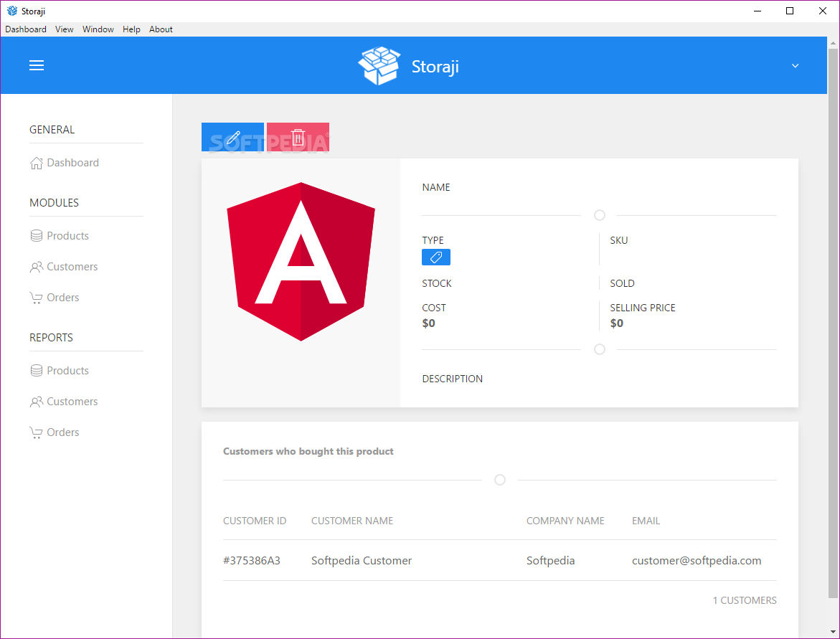Click the 'Customers who bought this product' heading
The image size is (840, 639).
pyautogui.click(x=308, y=452)
